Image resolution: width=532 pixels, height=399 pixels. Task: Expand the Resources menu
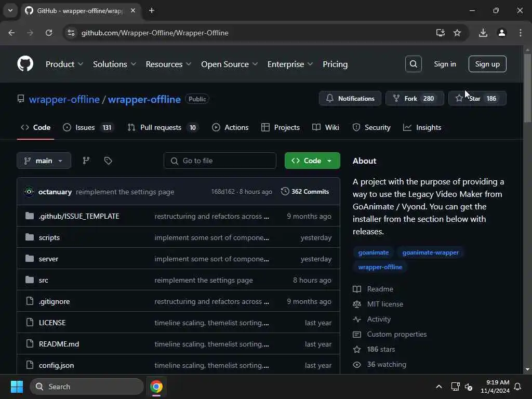[168, 64]
